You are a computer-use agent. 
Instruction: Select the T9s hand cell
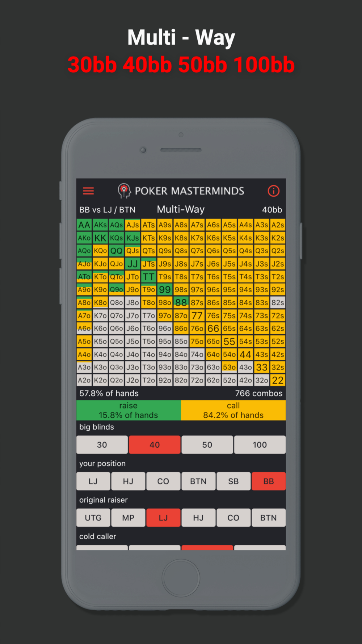(x=165, y=277)
